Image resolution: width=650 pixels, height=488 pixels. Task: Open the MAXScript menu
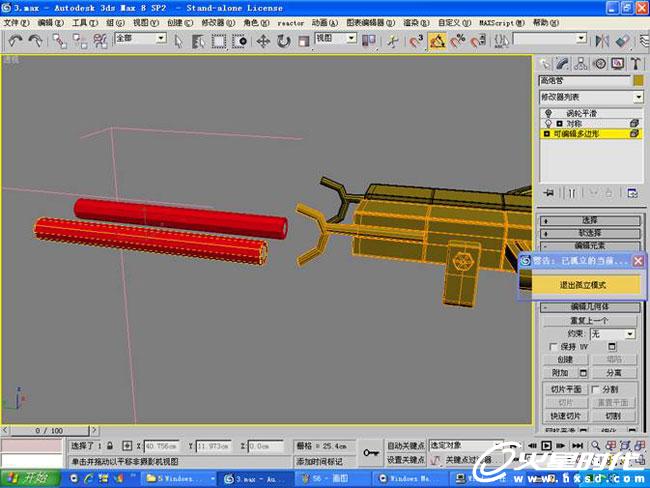click(x=502, y=22)
